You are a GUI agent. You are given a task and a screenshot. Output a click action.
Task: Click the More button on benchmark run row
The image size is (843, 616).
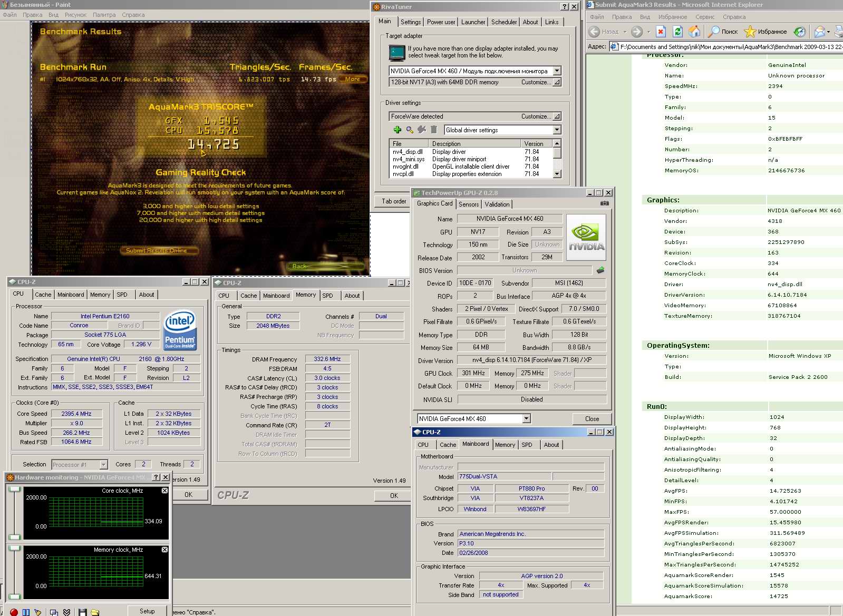click(353, 79)
